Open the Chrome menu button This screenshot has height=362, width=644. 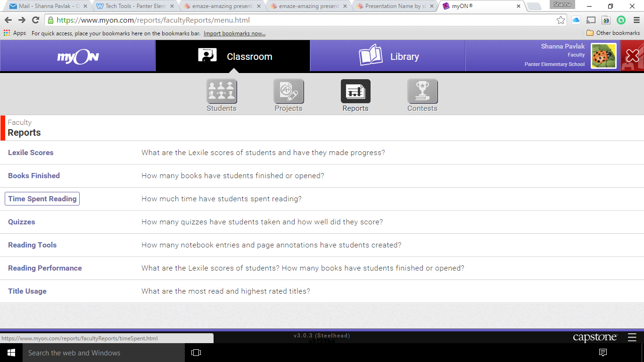(x=636, y=20)
